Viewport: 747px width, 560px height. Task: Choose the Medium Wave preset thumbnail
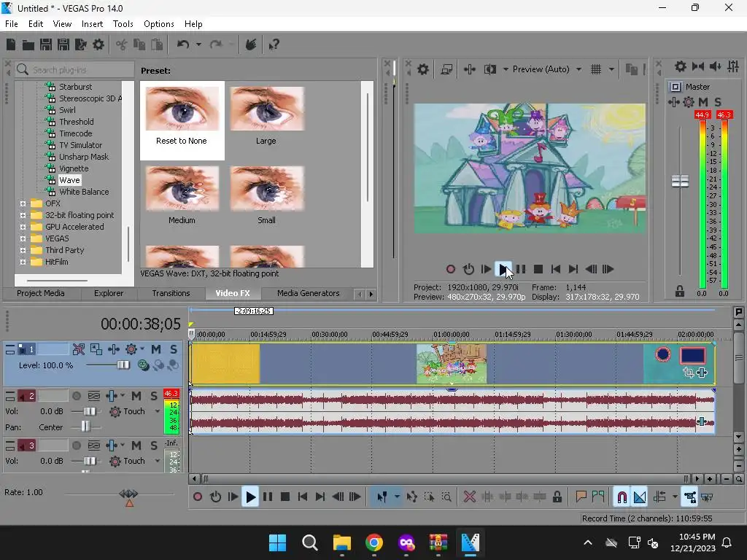coord(182,189)
